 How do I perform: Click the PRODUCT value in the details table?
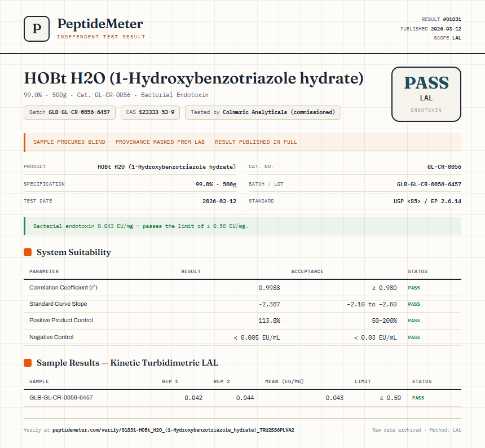pos(166,167)
